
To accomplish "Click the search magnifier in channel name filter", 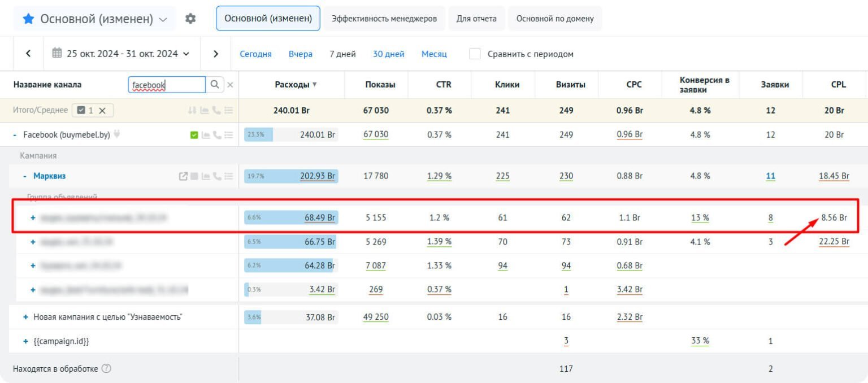I will pos(215,85).
